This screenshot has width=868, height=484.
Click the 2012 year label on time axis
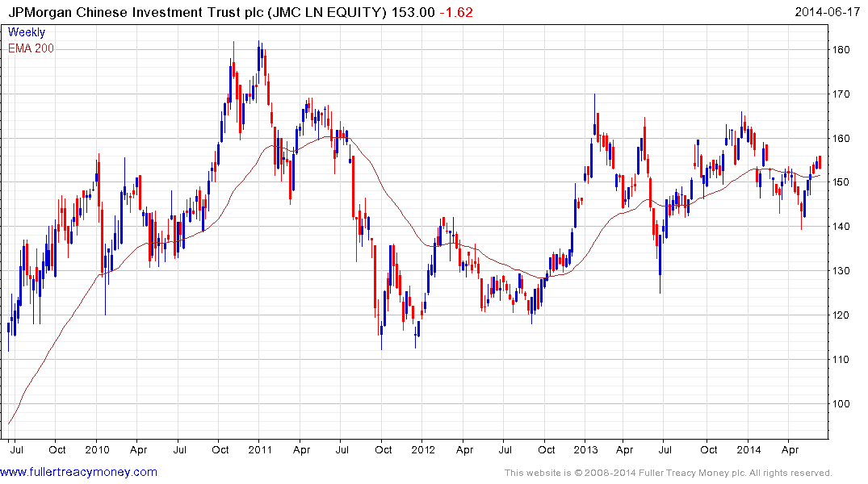tap(423, 449)
